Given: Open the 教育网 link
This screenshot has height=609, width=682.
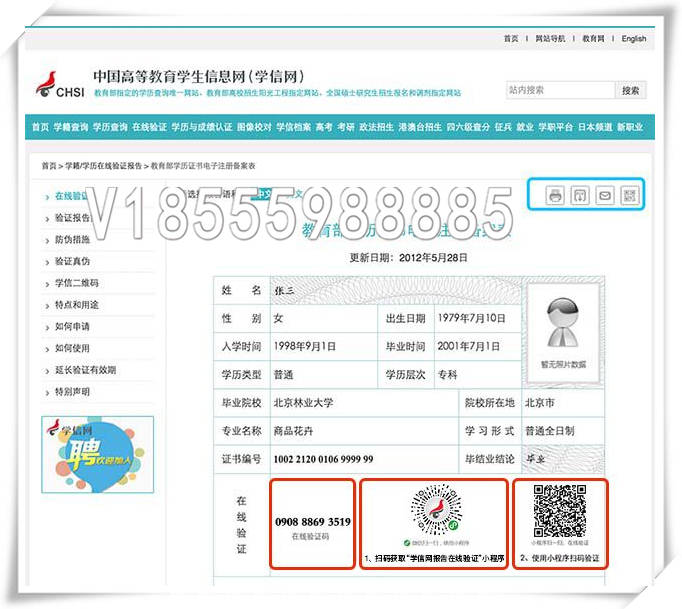Looking at the screenshot, I should tap(593, 39).
